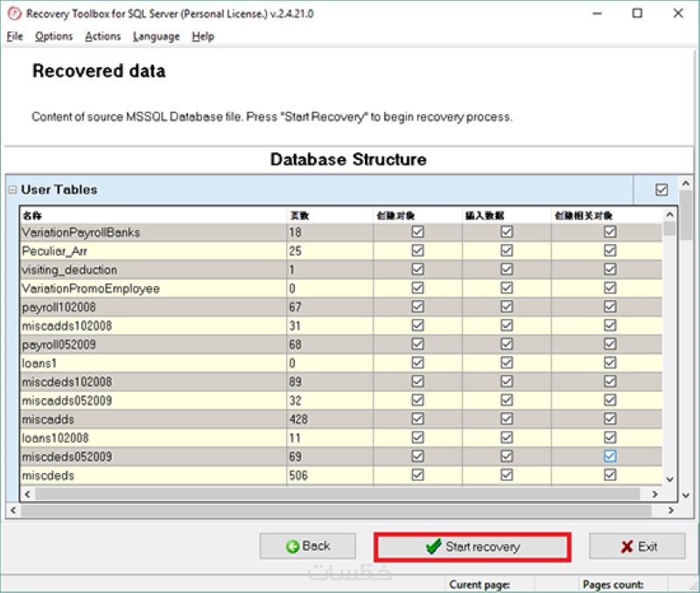Toggle first checkbox in miscadds052009 row

[418, 401]
